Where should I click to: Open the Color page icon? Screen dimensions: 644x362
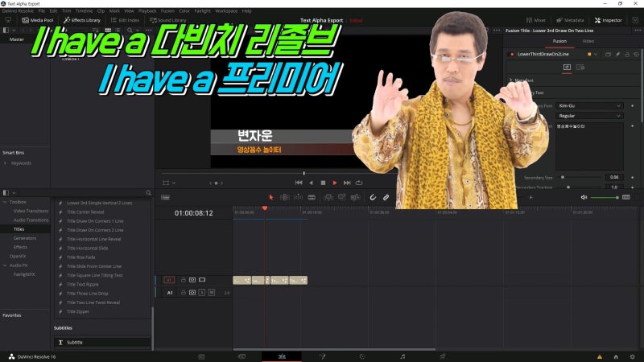coord(362,356)
